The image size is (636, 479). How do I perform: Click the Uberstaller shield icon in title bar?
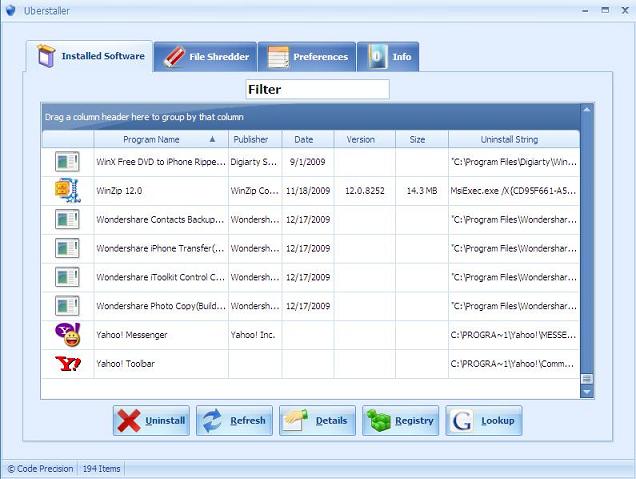(11, 10)
